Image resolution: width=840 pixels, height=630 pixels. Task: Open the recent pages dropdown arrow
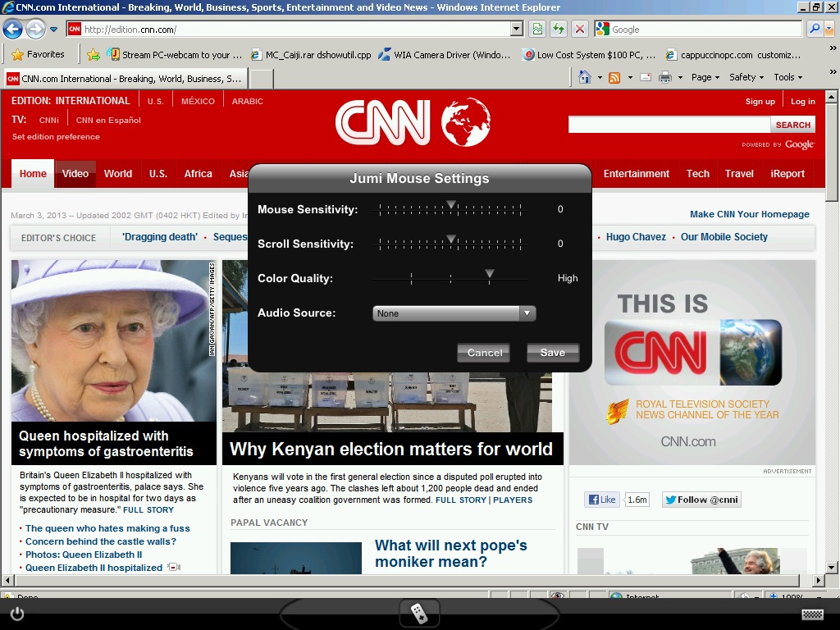tap(53, 30)
